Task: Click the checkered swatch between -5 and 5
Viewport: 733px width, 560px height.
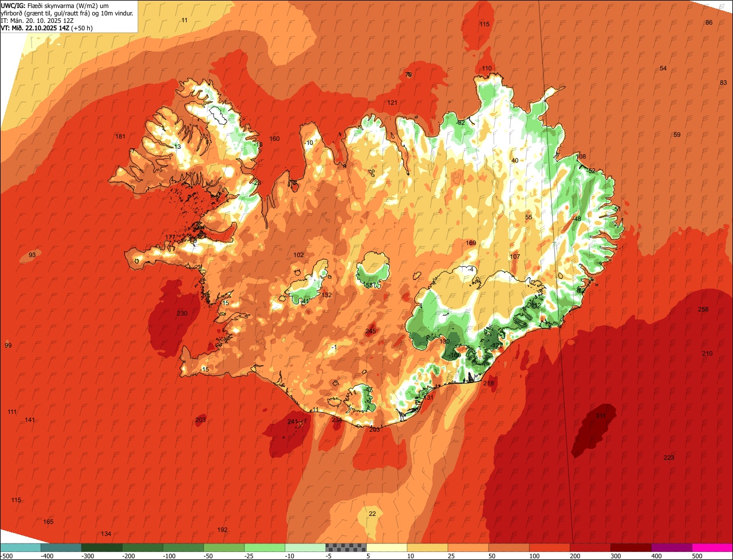Action: pyautogui.click(x=346, y=547)
